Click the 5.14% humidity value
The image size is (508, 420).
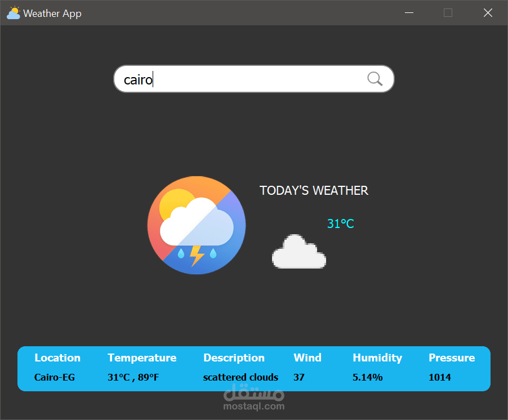(x=368, y=377)
